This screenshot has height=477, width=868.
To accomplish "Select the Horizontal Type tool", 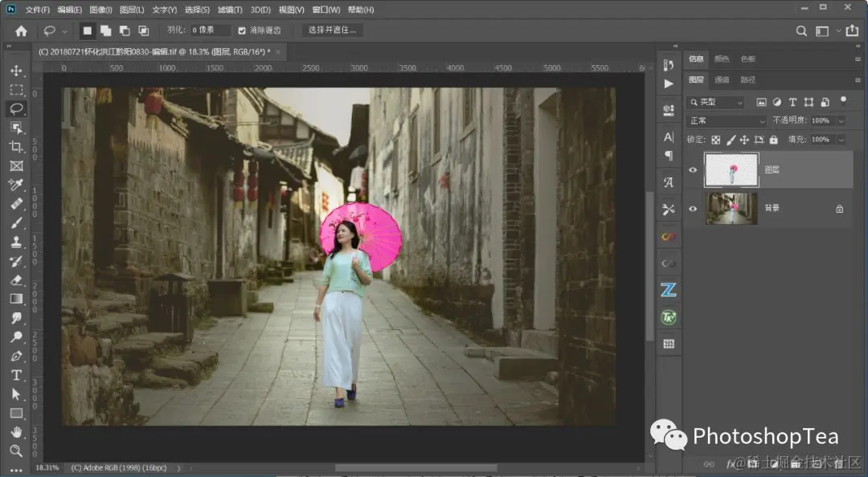I will click(16, 375).
